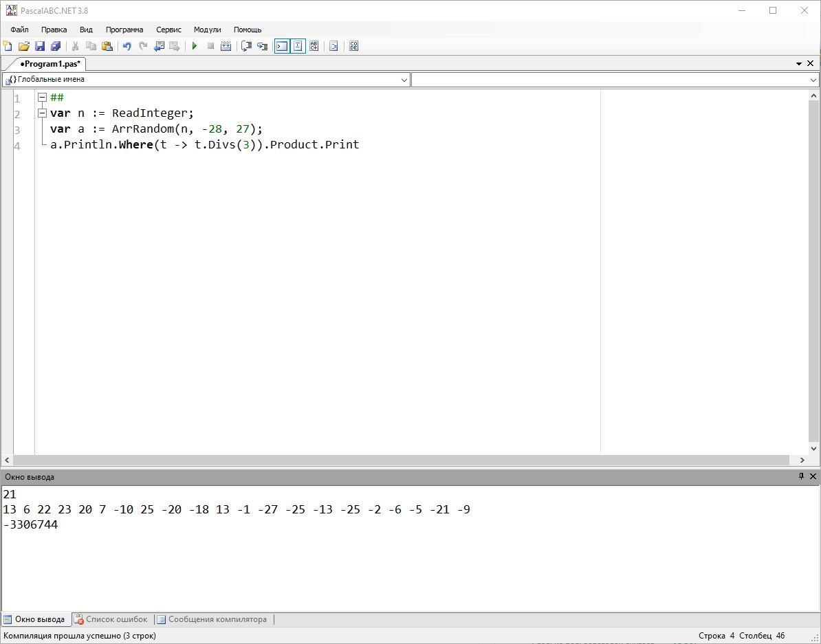The image size is (821, 644).
Task: Open the Вид menu
Action: pyautogui.click(x=86, y=30)
